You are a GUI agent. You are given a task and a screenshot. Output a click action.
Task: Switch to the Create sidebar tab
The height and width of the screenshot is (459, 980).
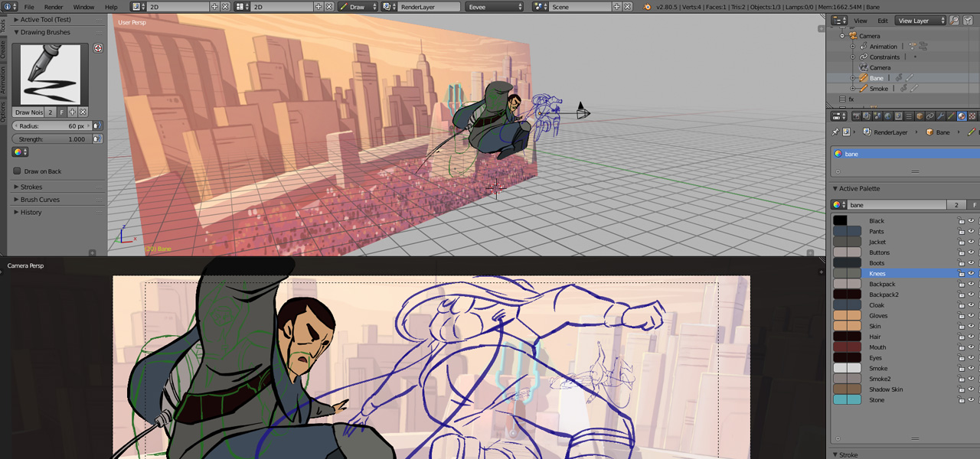[x=3, y=50]
